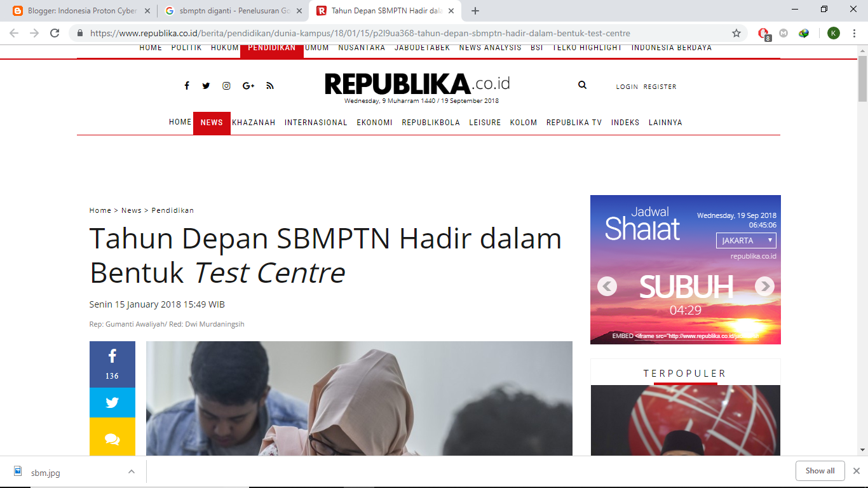Viewport: 868px width, 488px height.
Task: Click the browser address bar URL
Action: tap(360, 33)
